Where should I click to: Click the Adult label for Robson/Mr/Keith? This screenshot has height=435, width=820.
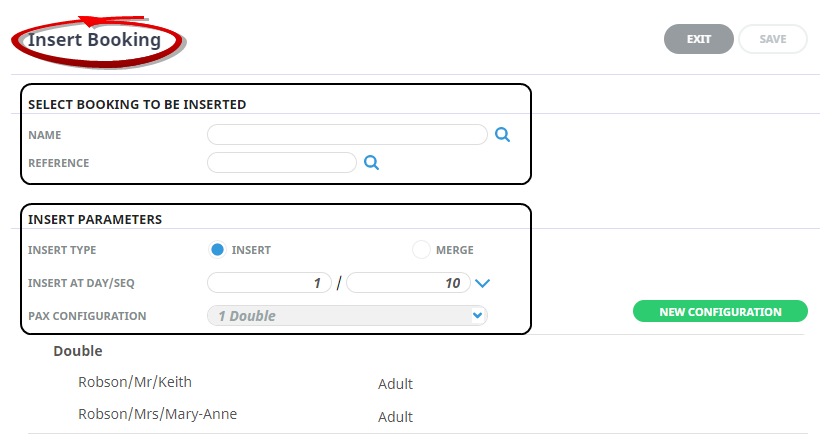click(x=395, y=384)
